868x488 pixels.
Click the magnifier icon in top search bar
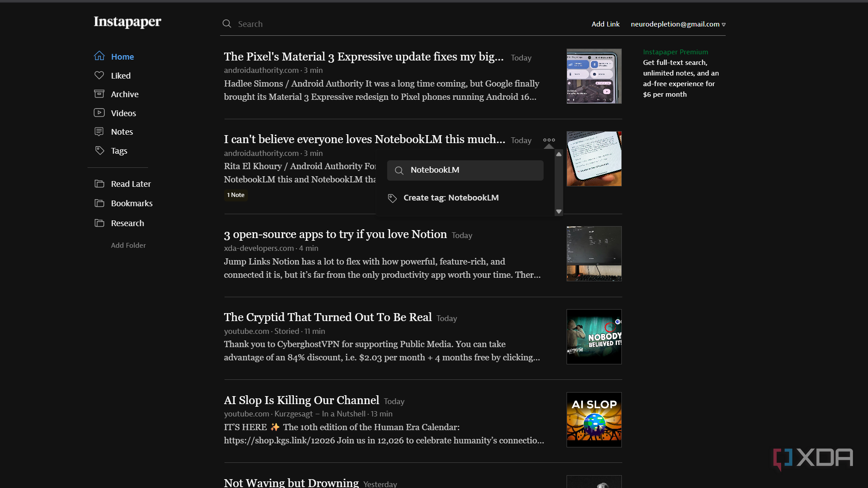(x=227, y=24)
